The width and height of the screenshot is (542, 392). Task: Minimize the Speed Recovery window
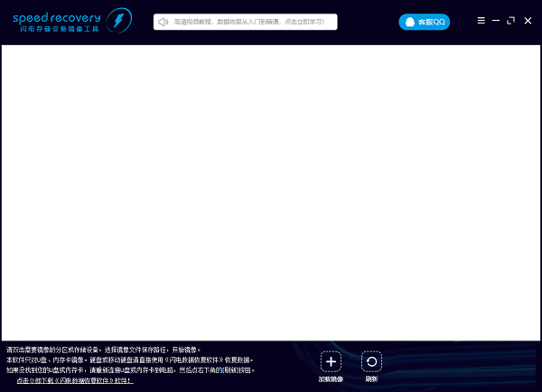(x=496, y=21)
